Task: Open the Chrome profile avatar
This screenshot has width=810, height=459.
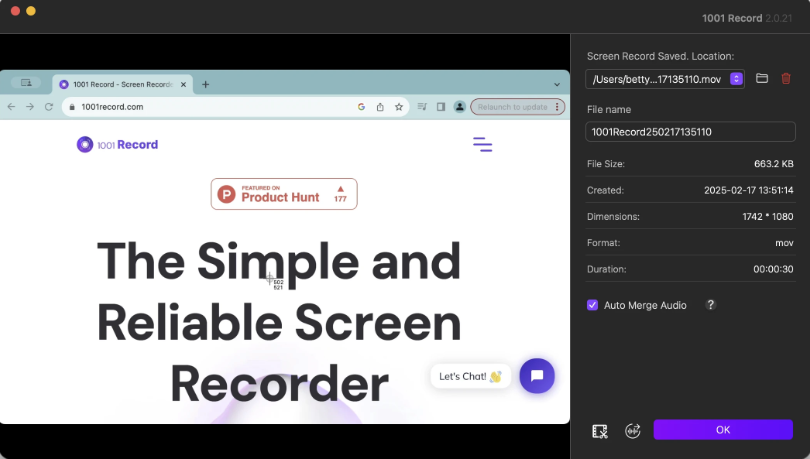Action: click(459, 107)
